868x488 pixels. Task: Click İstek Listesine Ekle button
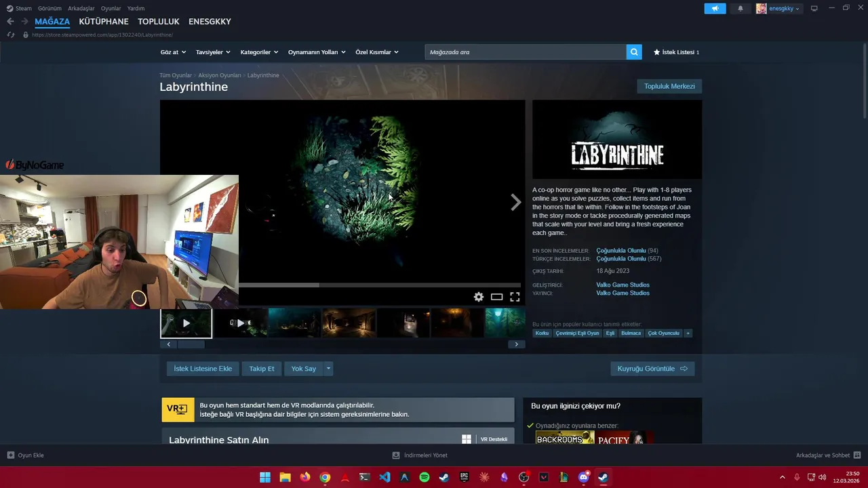click(x=203, y=369)
